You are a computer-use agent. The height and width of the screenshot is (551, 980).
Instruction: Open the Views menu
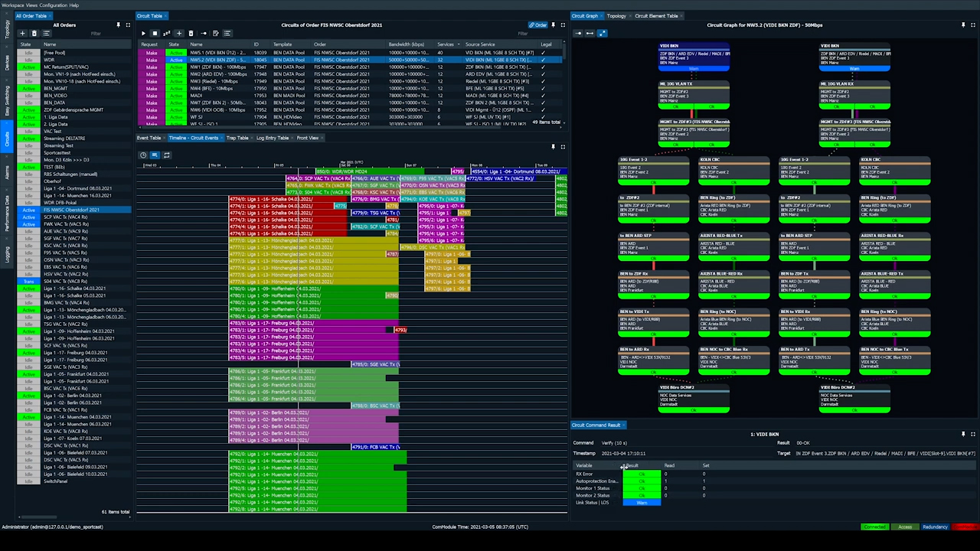pos(31,5)
